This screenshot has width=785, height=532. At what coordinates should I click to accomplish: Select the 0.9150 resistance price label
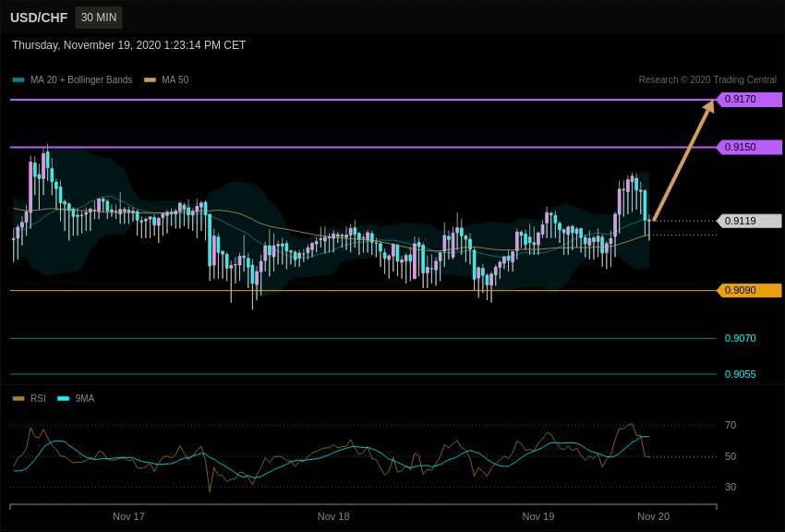coord(749,147)
